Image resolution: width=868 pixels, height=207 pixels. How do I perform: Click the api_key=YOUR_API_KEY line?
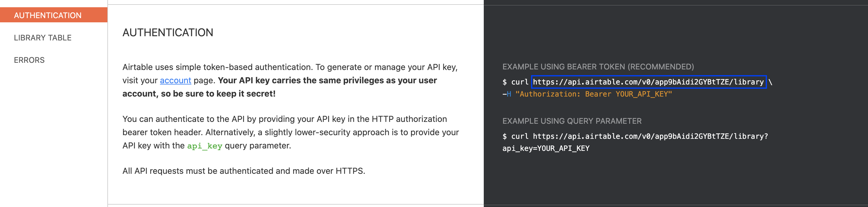[546, 148]
